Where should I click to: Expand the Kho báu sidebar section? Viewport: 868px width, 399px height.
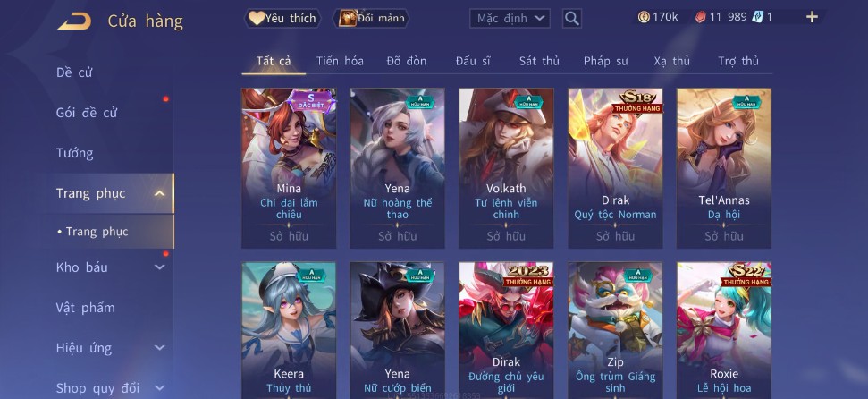click(159, 267)
